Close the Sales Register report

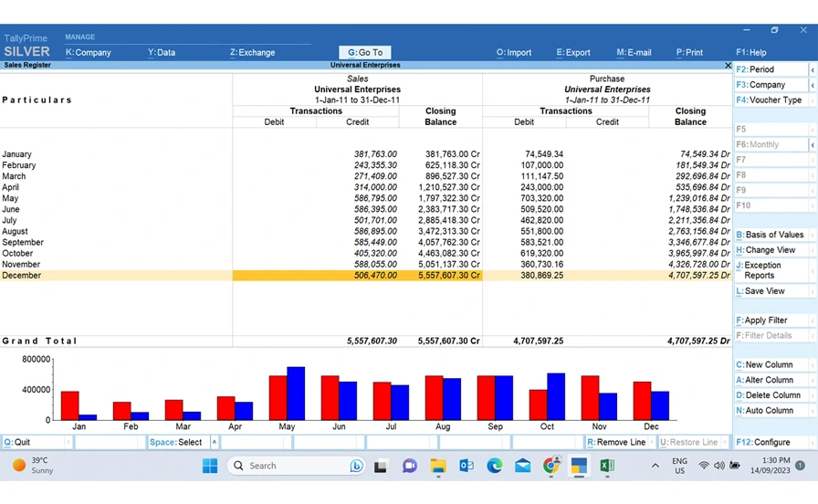click(x=728, y=65)
